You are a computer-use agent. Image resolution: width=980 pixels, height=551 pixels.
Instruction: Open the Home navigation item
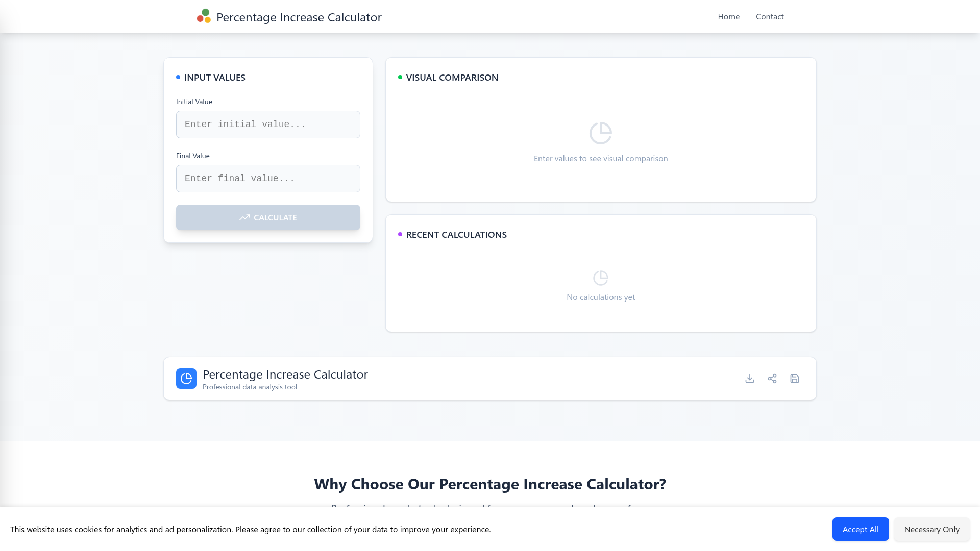pyautogui.click(x=728, y=16)
